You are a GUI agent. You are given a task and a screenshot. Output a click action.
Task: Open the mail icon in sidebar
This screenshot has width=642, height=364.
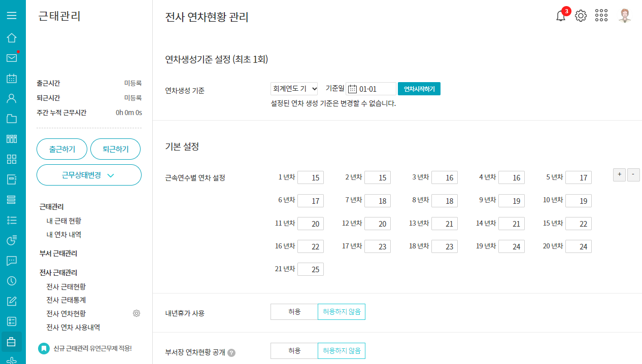[x=12, y=58]
